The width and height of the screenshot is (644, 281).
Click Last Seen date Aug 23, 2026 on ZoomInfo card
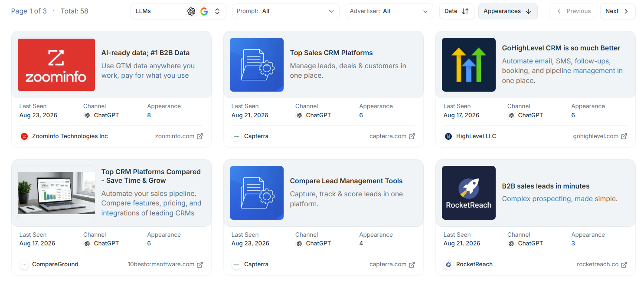[x=38, y=116]
